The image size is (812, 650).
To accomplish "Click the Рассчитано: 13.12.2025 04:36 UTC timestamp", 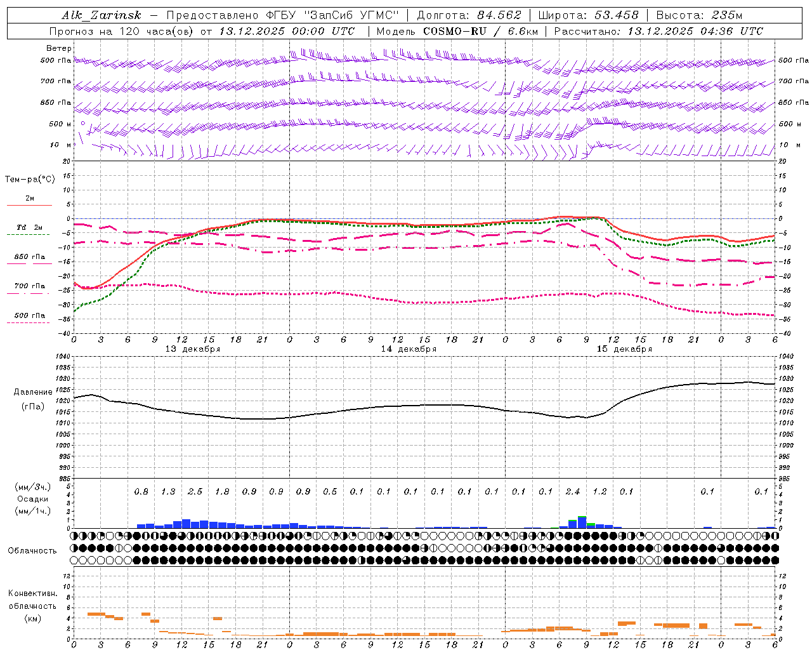I will point(658,30).
